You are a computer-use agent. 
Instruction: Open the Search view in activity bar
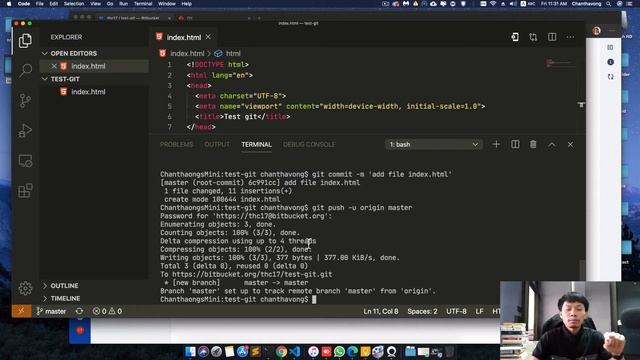[x=25, y=71]
